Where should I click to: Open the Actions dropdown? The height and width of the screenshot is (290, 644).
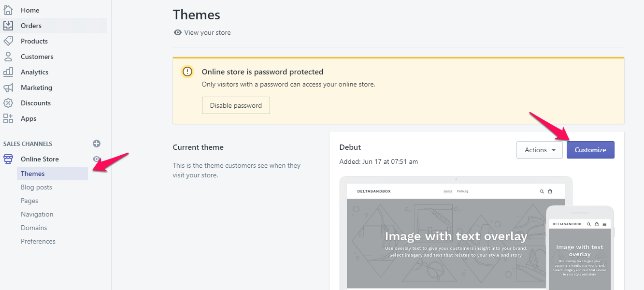click(x=540, y=150)
